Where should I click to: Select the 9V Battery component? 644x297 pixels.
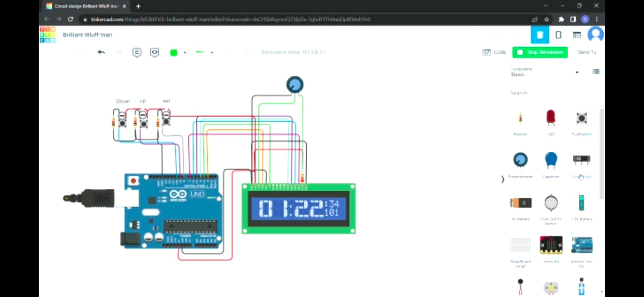(520, 207)
